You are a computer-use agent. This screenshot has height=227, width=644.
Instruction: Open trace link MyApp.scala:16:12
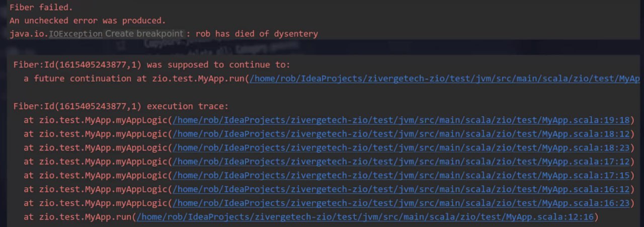(x=401, y=189)
